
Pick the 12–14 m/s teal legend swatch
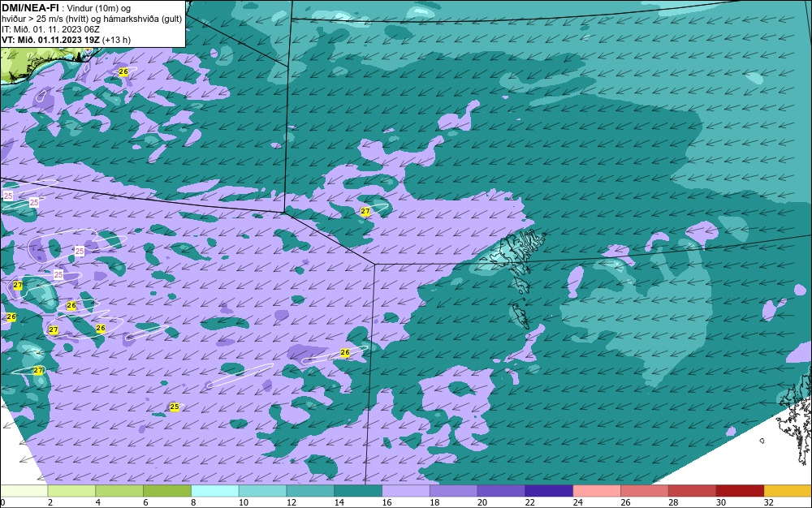pos(310,491)
